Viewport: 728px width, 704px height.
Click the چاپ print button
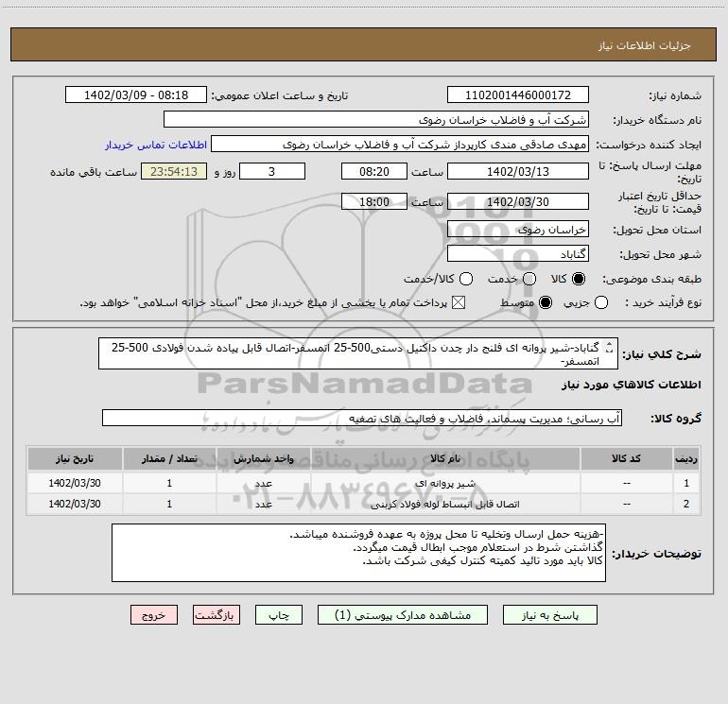click(279, 615)
